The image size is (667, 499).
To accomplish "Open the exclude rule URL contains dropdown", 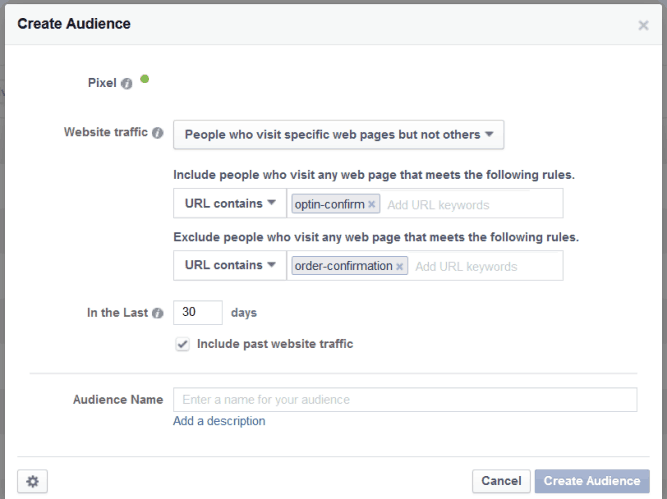I will point(230,265).
